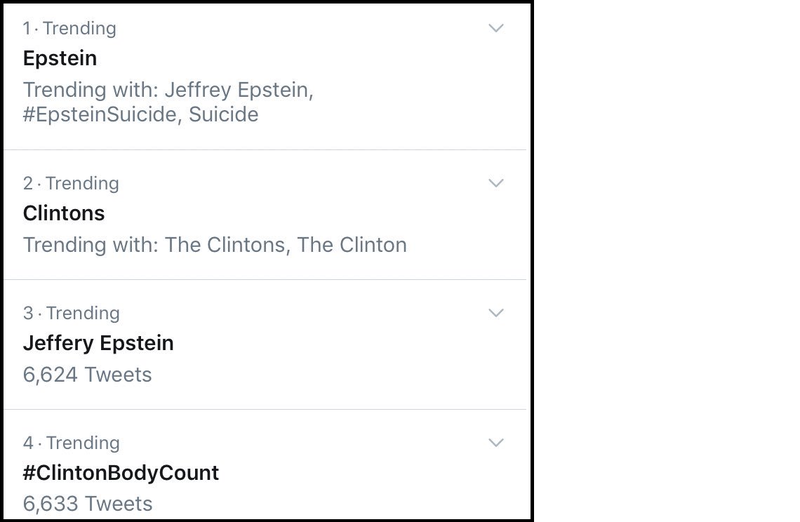Open the Clintons trending topic
Image resolution: width=800 pixels, height=522 pixels.
pos(63,213)
